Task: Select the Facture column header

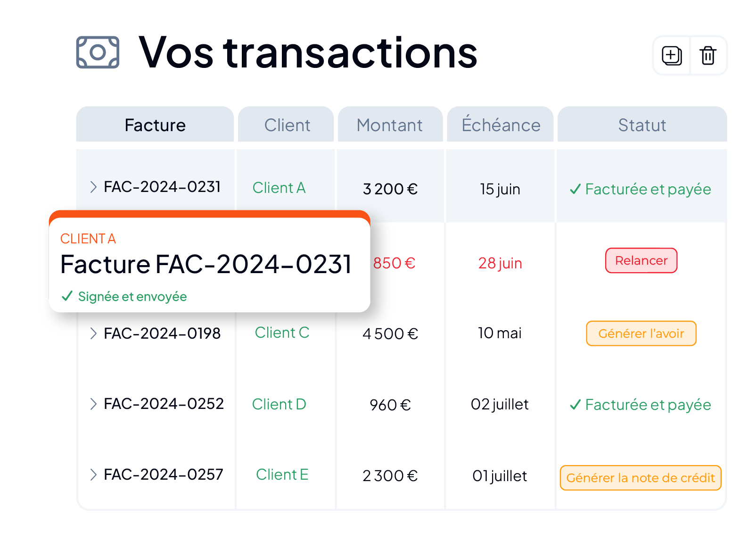Action: (x=155, y=124)
